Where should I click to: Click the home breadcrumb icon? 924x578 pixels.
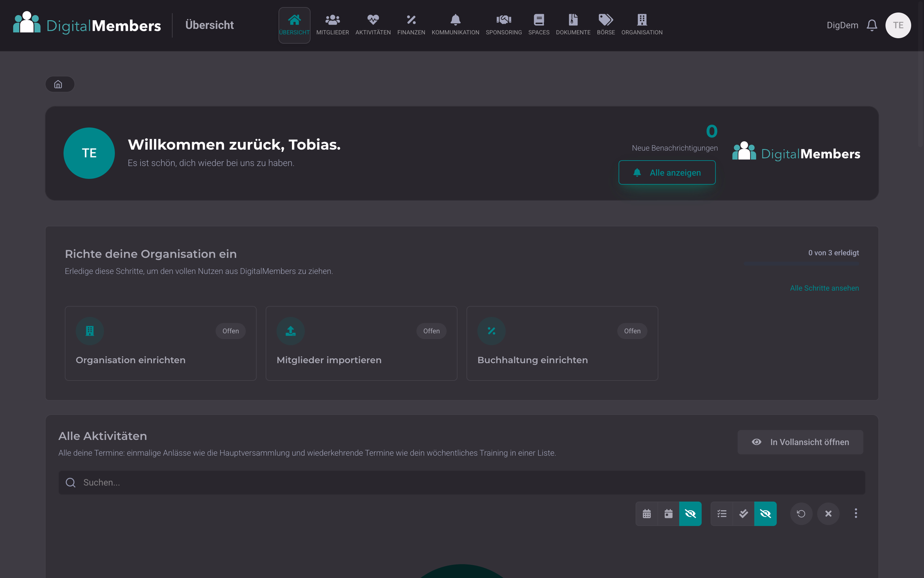58,84
